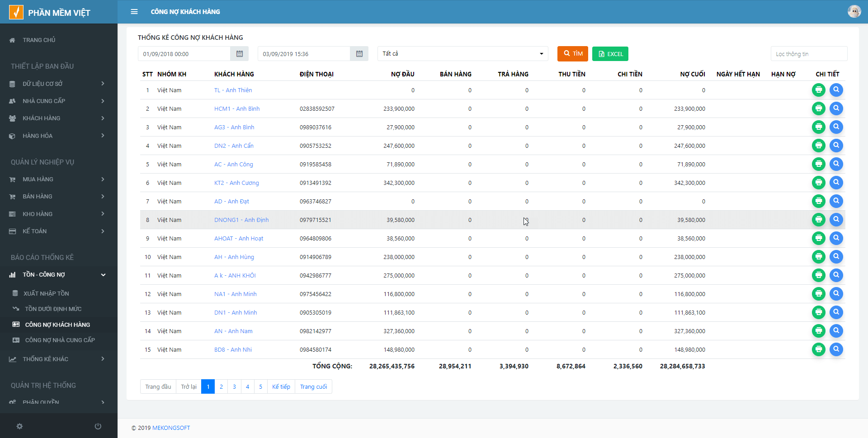
Task: Export table with the EXCEL button
Action: [x=610, y=54]
